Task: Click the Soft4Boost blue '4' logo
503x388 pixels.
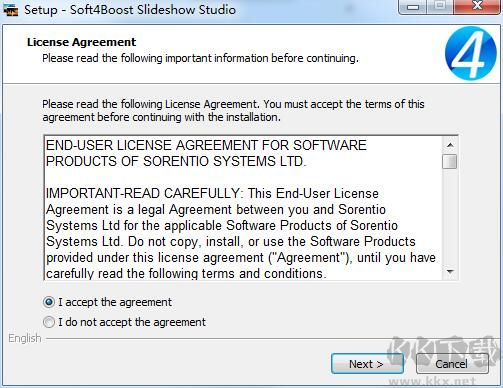Action: 471,53
